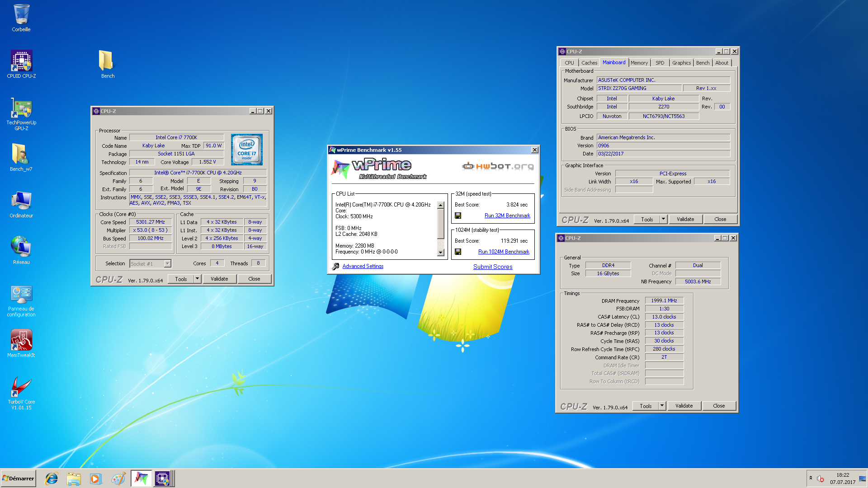This screenshot has width=868, height=488.
Task: Click the DRAM Frequency 1999.1 MHz value
Action: tap(664, 300)
